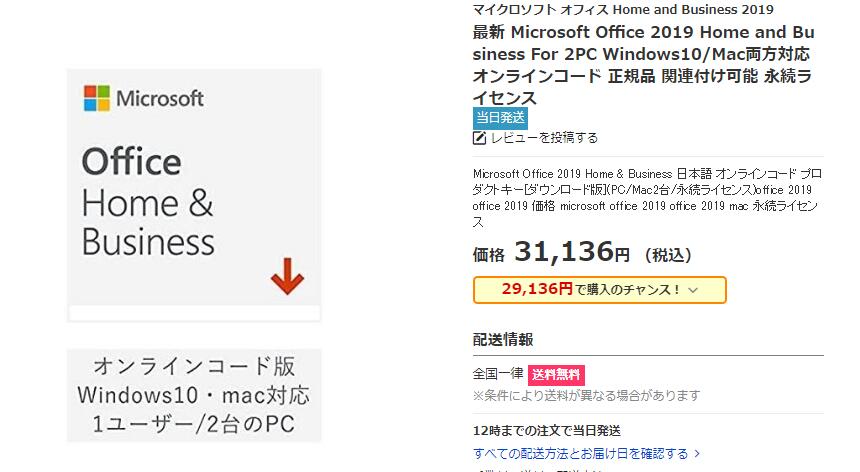The image size is (860, 472).
Task: Click the Microsoft wordmark in the product image
Action: click(160, 98)
